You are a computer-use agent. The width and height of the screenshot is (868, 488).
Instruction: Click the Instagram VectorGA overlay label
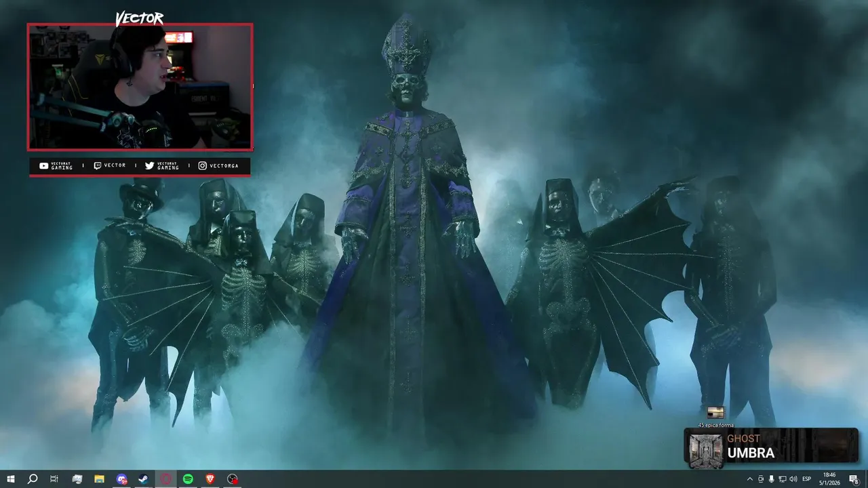coord(218,165)
